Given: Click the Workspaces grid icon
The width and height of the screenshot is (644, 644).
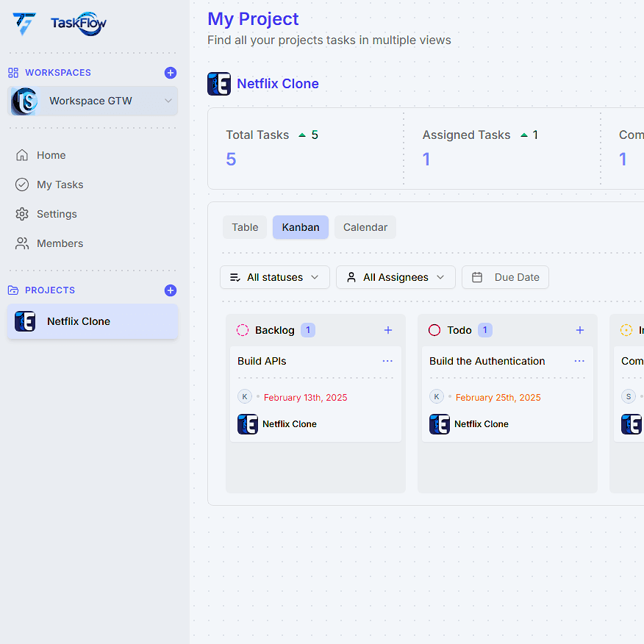Looking at the screenshot, I should point(13,73).
